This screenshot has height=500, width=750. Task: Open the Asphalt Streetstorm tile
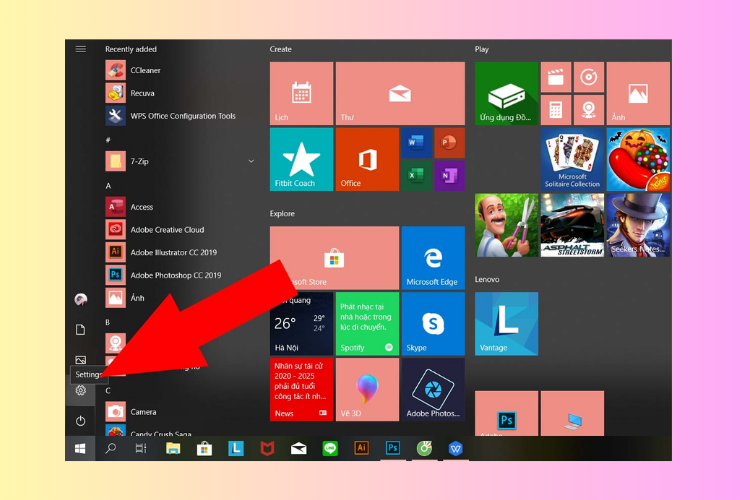[x=572, y=225]
